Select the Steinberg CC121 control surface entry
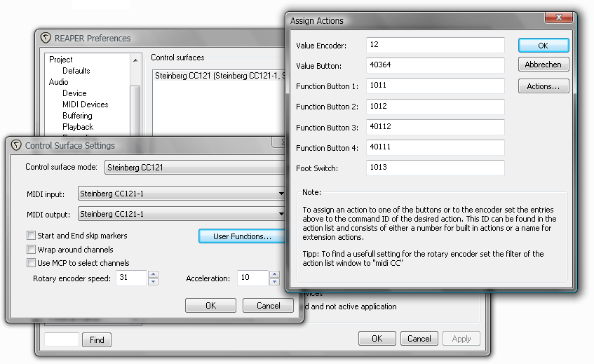 point(220,76)
